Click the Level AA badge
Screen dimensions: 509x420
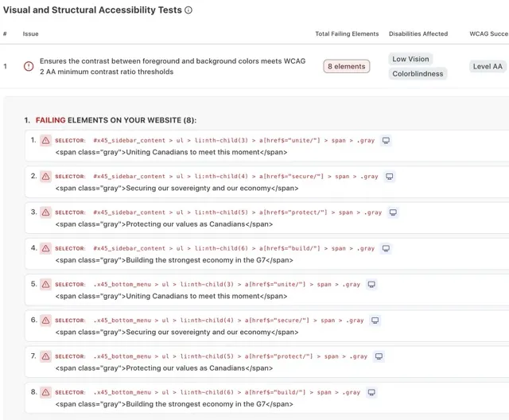(x=487, y=66)
